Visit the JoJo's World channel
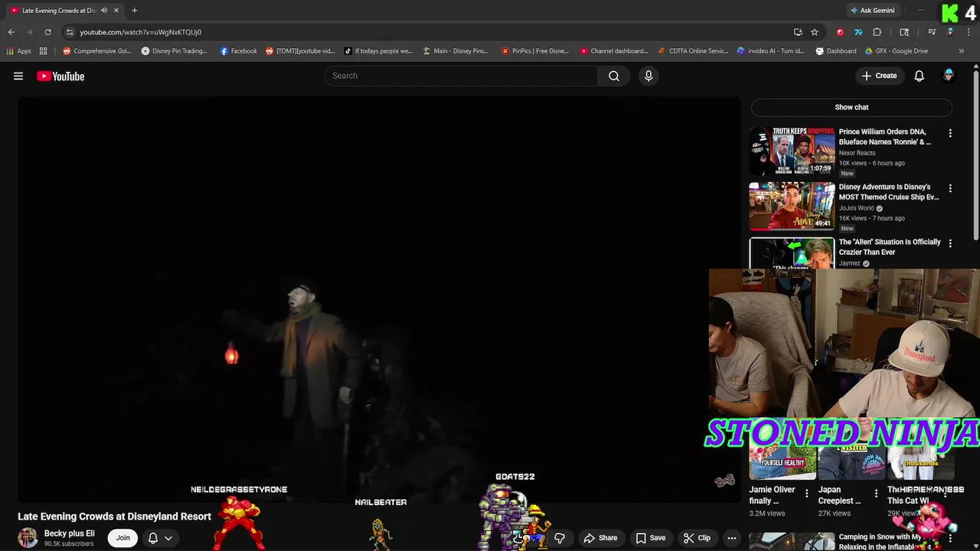The image size is (980, 551). coord(856,208)
